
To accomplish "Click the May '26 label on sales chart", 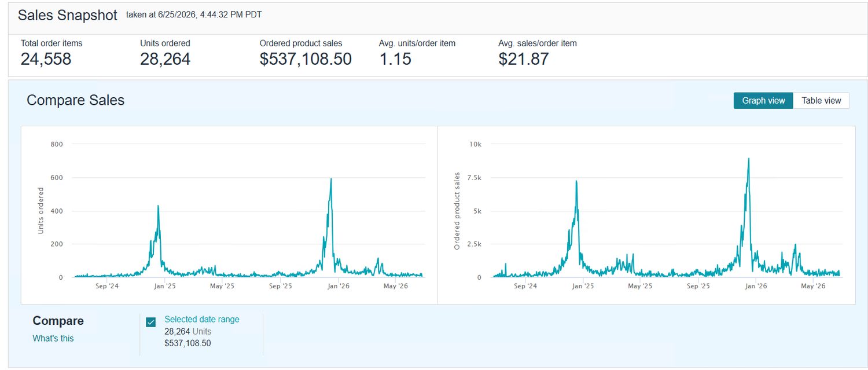I will tap(814, 286).
